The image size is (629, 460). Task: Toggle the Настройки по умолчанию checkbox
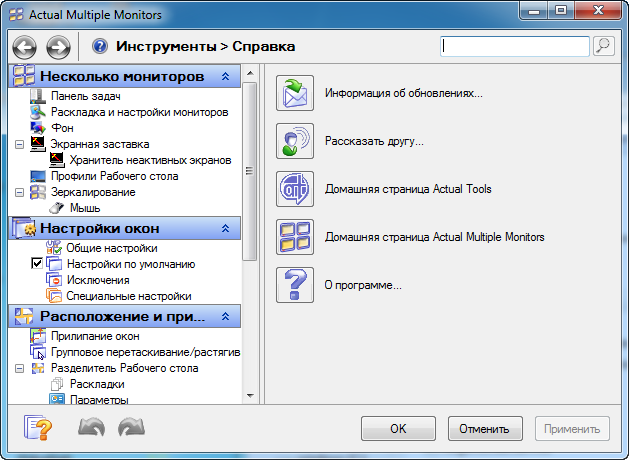pyautogui.click(x=38, y=264)
